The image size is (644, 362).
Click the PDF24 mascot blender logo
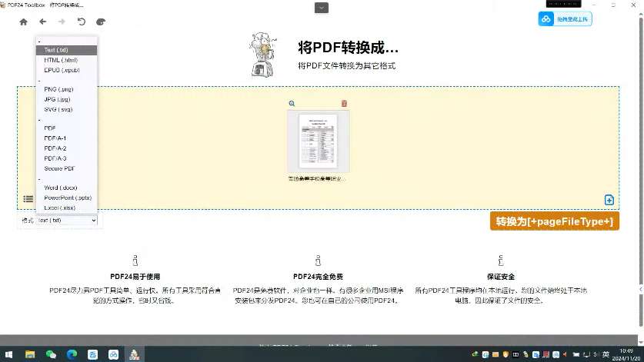[263, 54]
